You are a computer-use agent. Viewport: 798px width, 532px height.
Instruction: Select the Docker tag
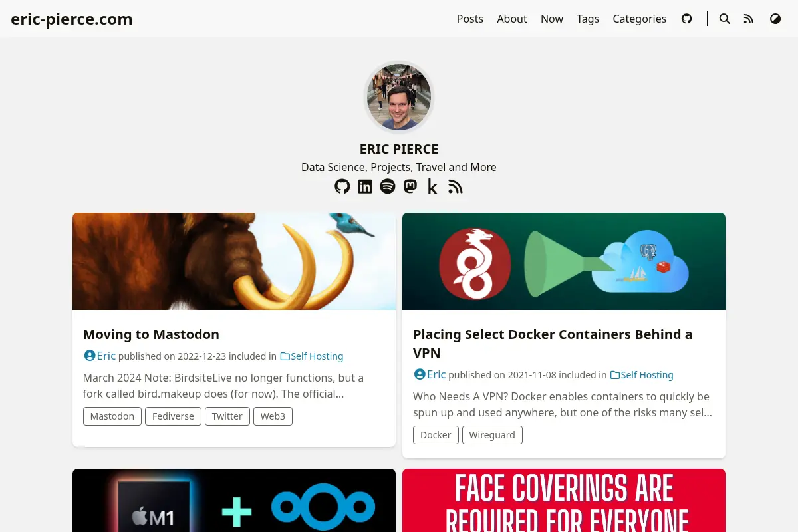click(436, 435)
